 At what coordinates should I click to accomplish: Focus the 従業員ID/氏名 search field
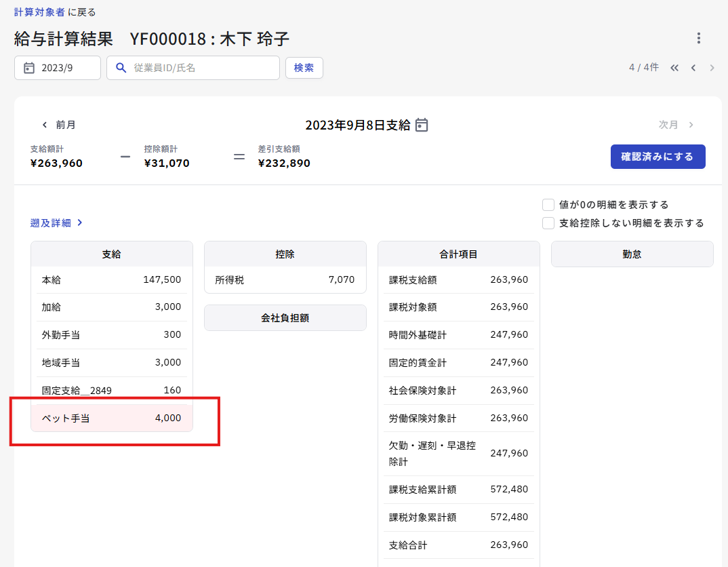(x=193, y=68)
